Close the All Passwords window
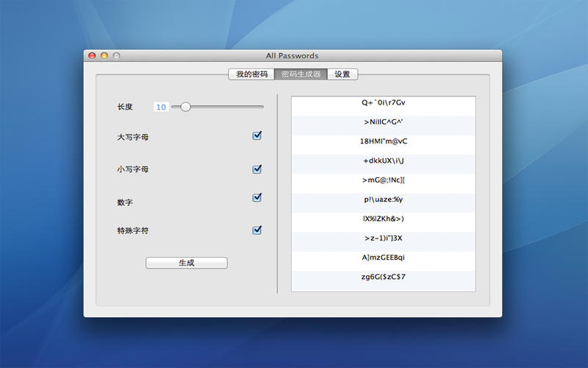This screenshot has height=368, width=588. pyautogui.click(x=92, y=56)
